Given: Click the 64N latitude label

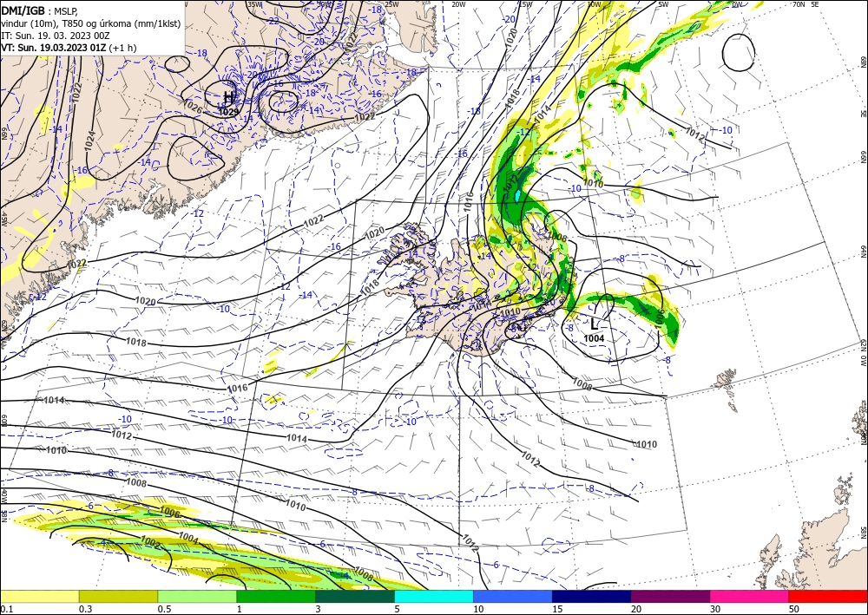Looking at the screenshot, I should pos(864,251).
